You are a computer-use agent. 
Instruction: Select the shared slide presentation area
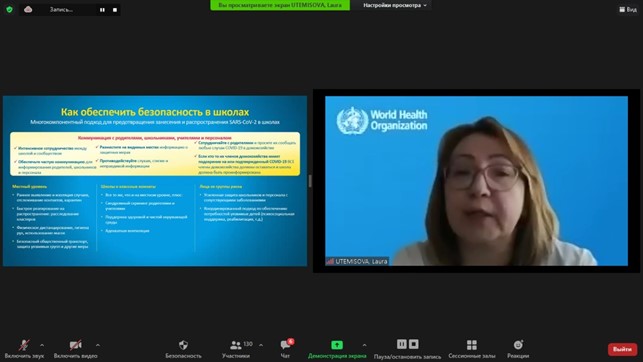tap(155, 181)
